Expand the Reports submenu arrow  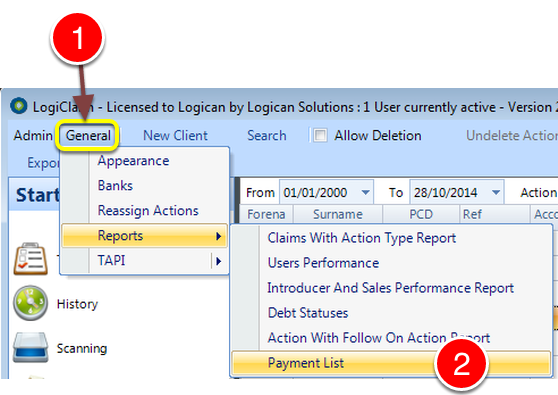(219, 236)
